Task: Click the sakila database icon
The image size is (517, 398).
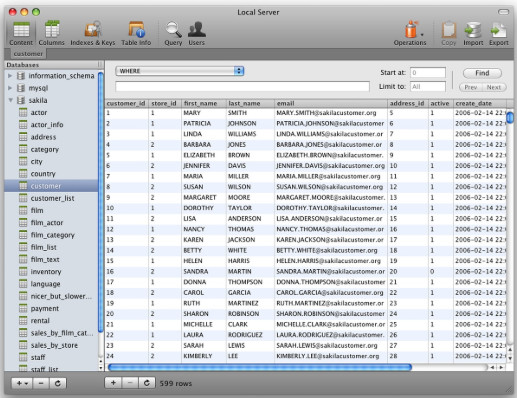Action: (21, 100)
